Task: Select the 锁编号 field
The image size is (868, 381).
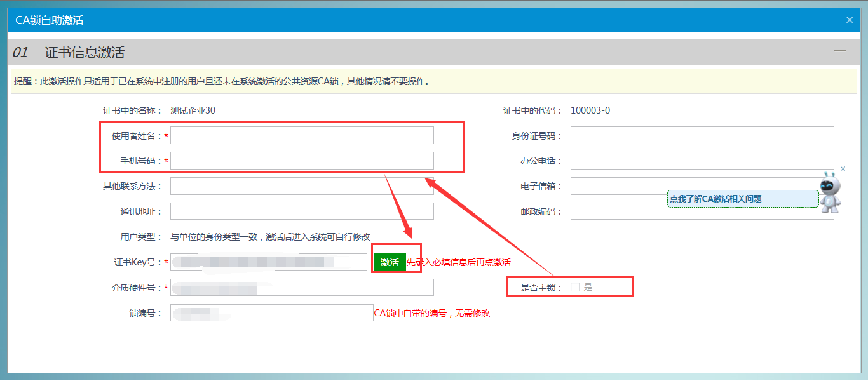Action: coord(271,313)
